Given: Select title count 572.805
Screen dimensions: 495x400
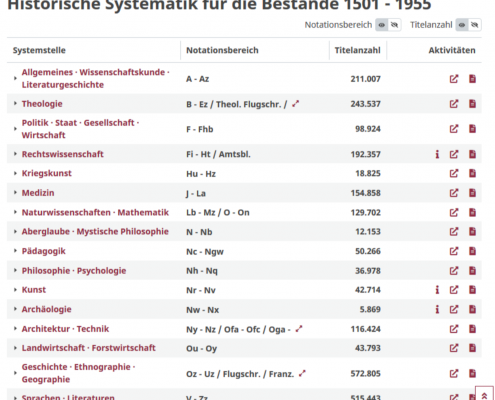Looking at the screenshot, I should pyautogui.click(x=365, y=374).
